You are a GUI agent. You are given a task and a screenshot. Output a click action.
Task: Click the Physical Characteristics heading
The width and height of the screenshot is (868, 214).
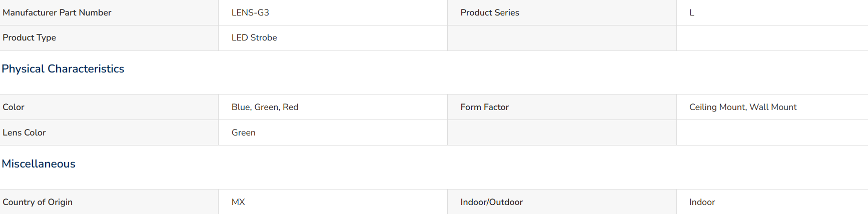click(x=63, y=69)
